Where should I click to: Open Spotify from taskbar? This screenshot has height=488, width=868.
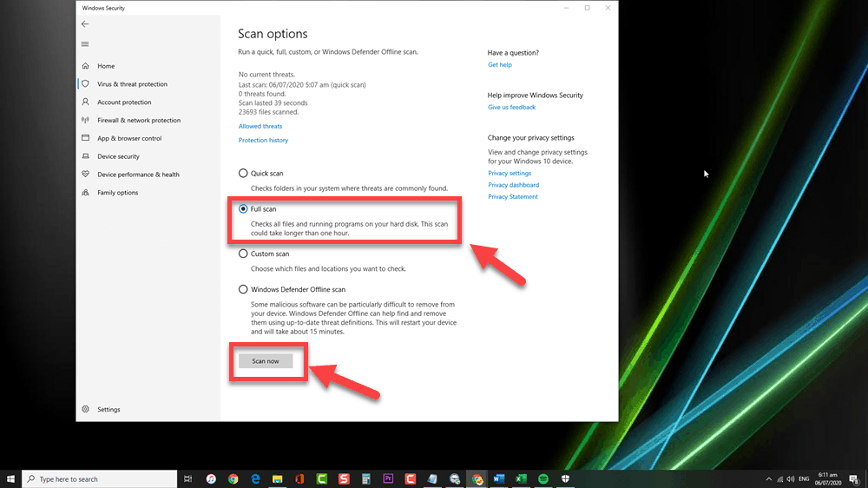click(x=543, y=478)
